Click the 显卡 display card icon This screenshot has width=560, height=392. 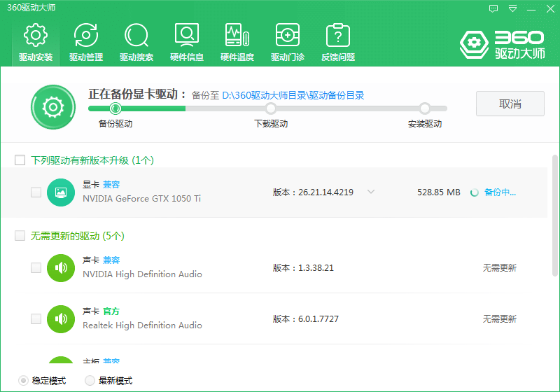(61, 192)
